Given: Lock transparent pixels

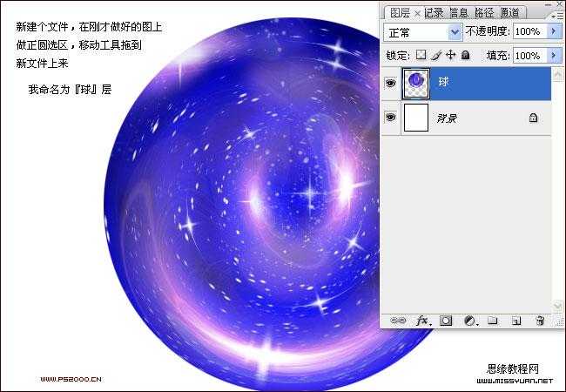Looking at the screenshot, I should click(x=421, y=55).
